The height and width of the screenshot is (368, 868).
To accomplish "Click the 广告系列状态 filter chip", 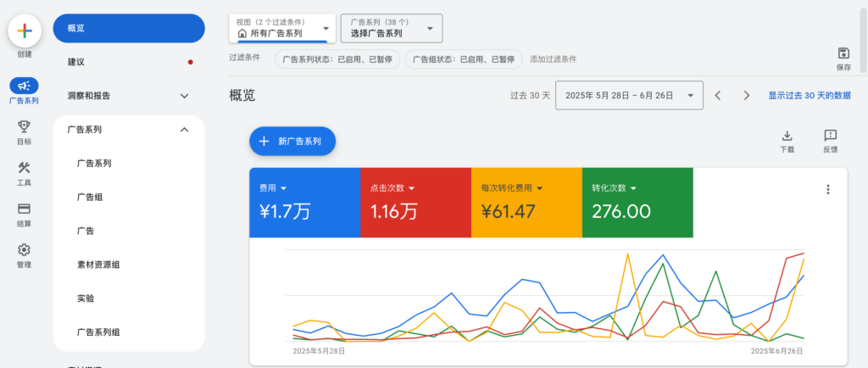I will [337, 59].
